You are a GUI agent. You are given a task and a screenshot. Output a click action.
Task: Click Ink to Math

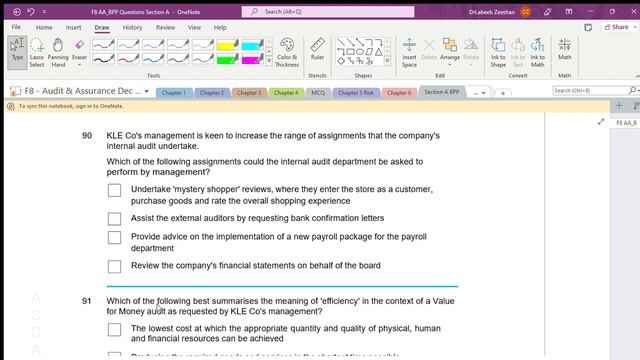coord(538,52)
